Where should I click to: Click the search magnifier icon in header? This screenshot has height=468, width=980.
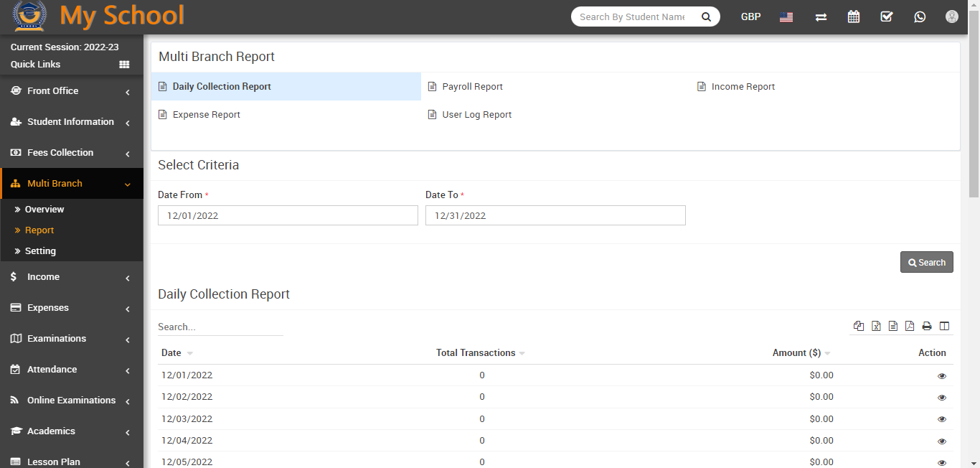[706, 17]
